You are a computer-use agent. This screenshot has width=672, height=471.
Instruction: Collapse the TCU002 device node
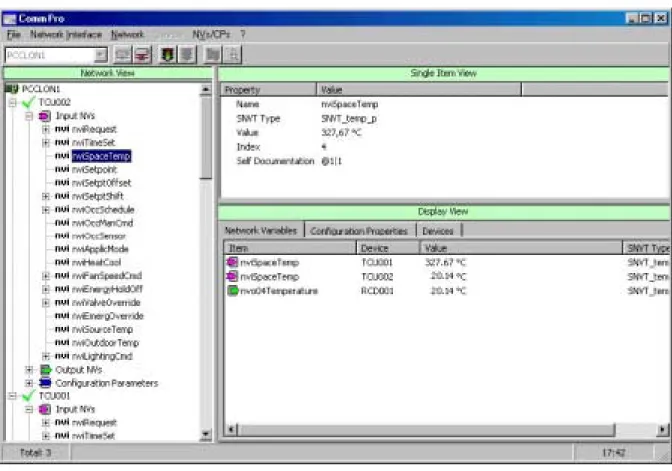click(12, 102)
